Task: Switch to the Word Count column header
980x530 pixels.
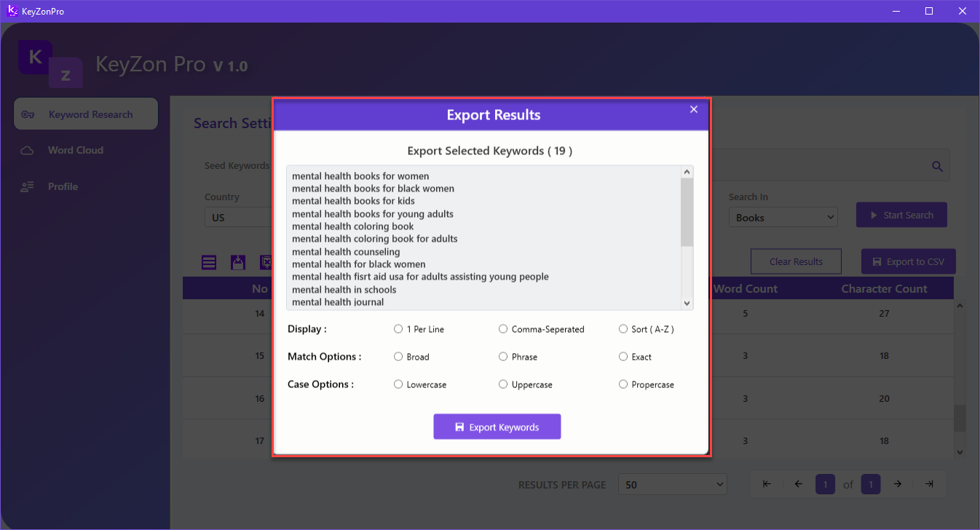Action: [x=746, y=288]
